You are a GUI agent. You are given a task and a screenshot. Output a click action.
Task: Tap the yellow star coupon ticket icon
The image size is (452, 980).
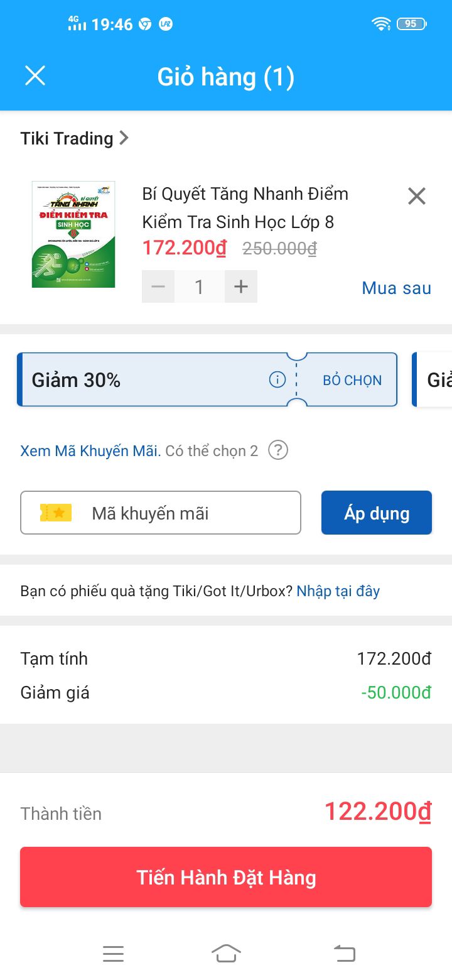(56, 513)
